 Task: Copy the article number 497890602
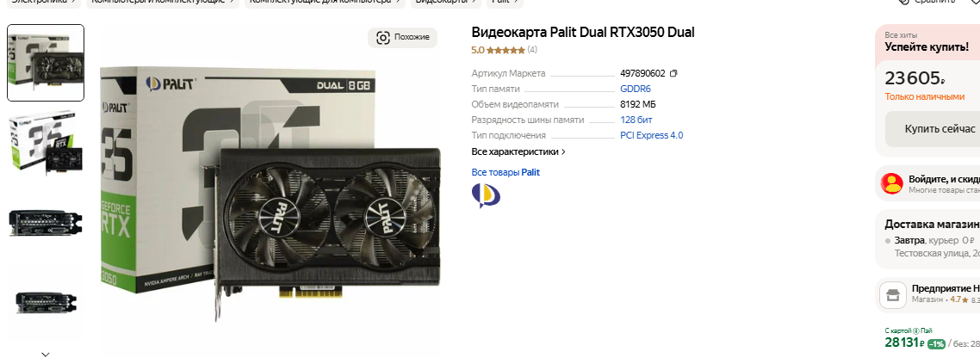point(673,73)
